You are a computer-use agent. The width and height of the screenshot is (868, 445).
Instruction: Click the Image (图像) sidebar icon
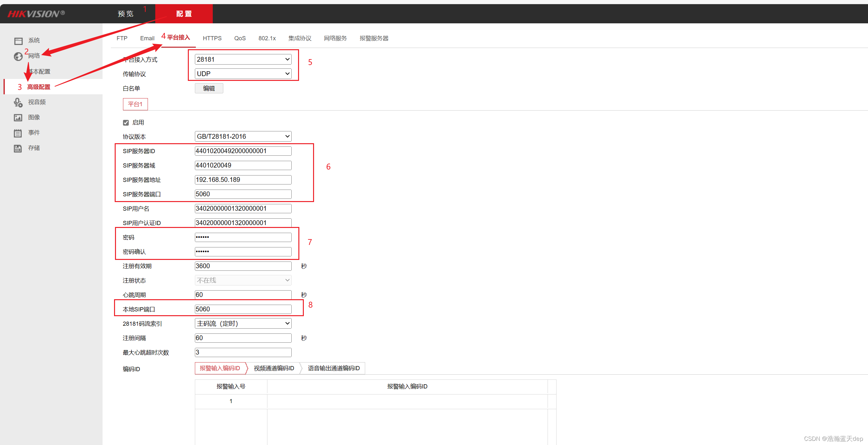pos(18,117)
